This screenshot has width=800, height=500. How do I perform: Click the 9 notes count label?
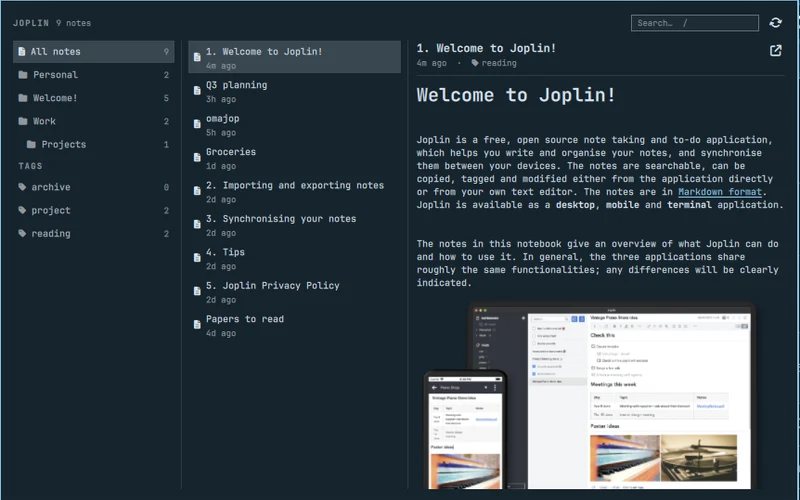[73, 23]
